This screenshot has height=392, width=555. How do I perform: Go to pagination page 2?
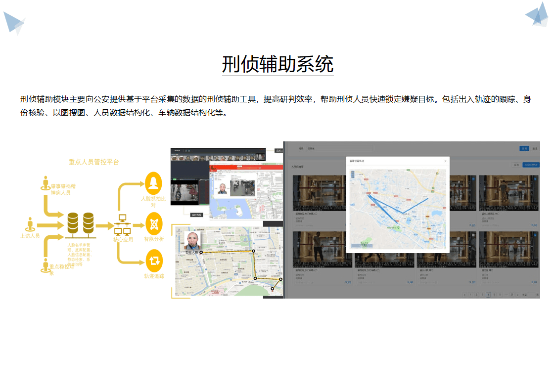coord(476,295)
